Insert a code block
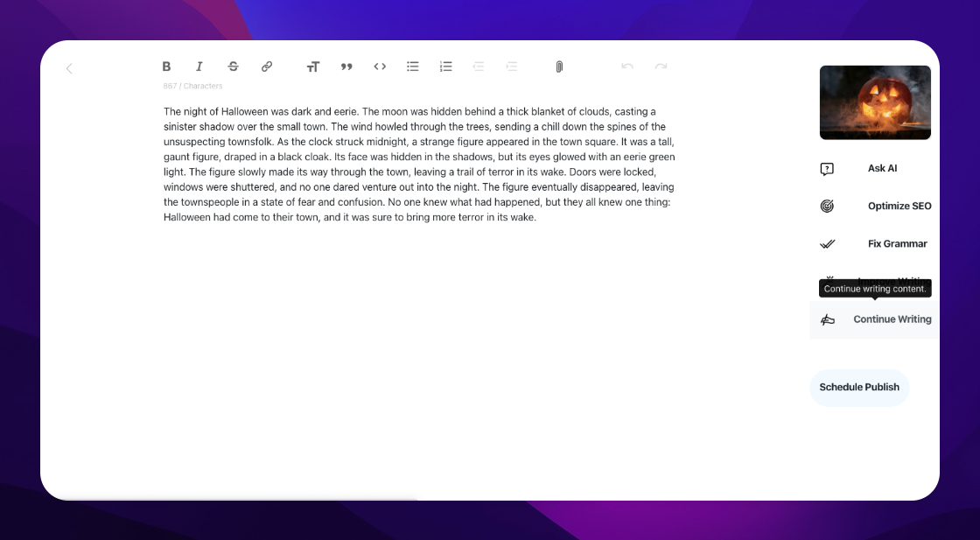Image resolution: width=980 pixels, height=540 pixels. (x=380, y=67)
